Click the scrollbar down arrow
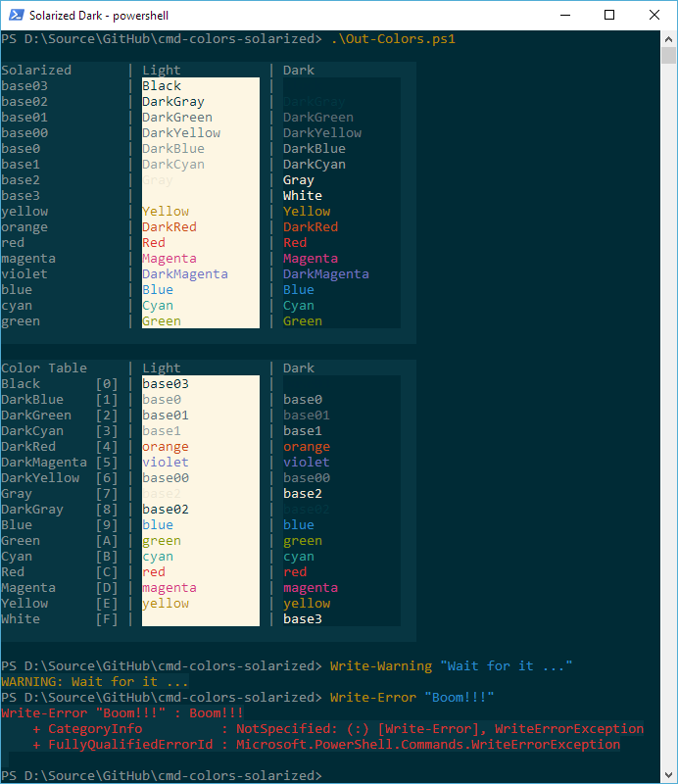This screenshot has height=784, width=678. tap(668, 775)
